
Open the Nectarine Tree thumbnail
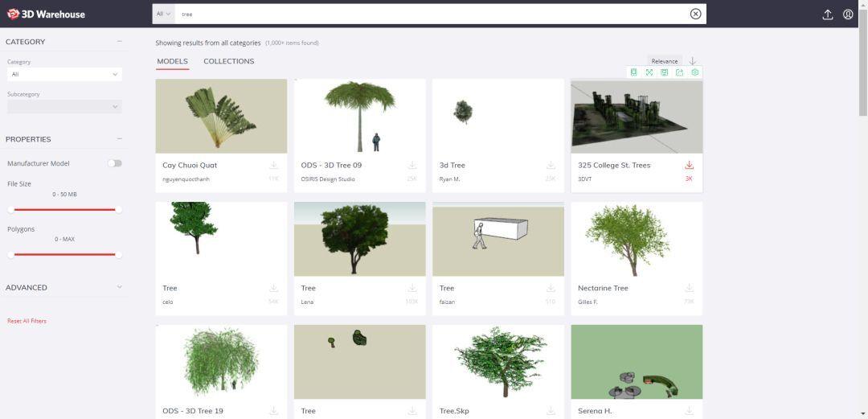click(x=637, y=239)
